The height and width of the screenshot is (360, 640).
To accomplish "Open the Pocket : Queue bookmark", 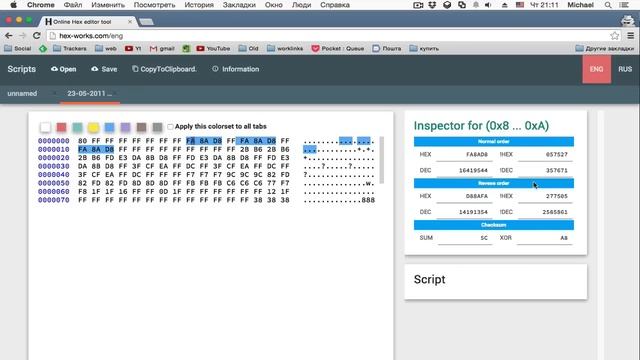I will (x=338, y=48).
